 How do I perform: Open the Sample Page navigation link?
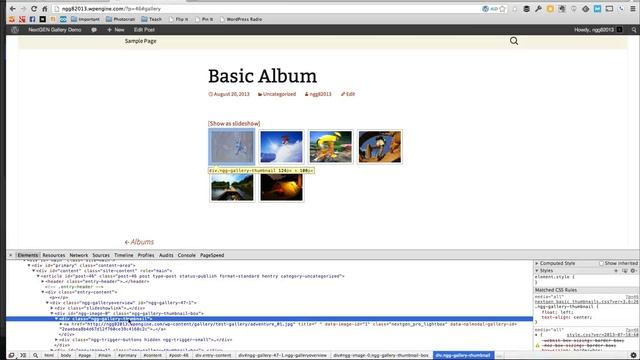pyautogui.click(x=140, y=41)
